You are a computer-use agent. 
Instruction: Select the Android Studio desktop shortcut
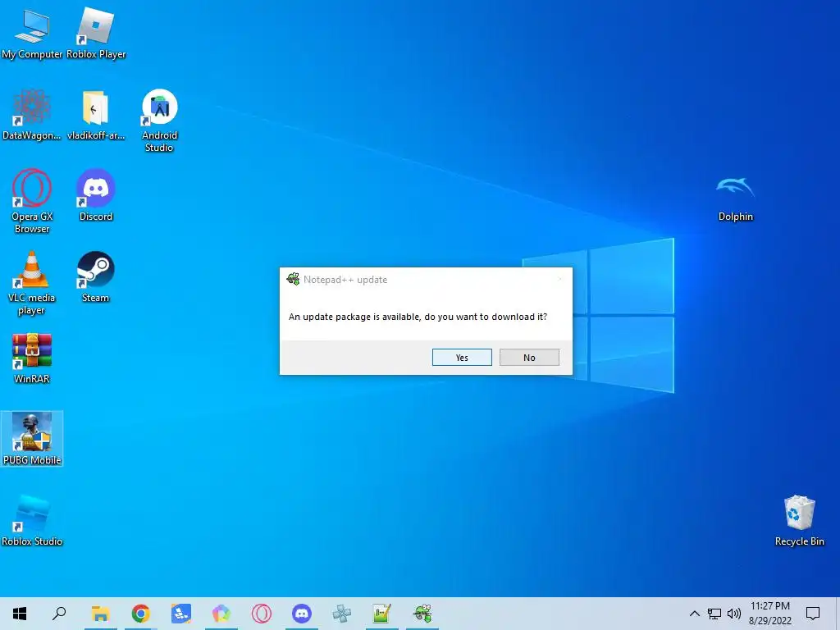(x=160, y=121)
